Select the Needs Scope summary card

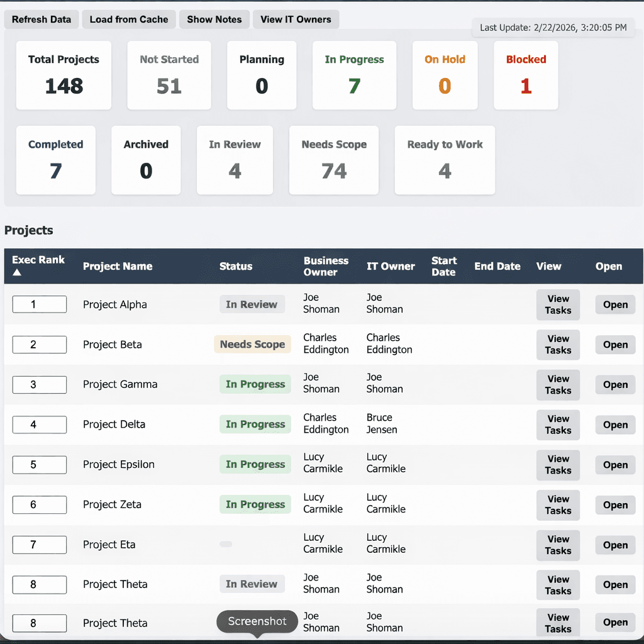tap(333, 160)
